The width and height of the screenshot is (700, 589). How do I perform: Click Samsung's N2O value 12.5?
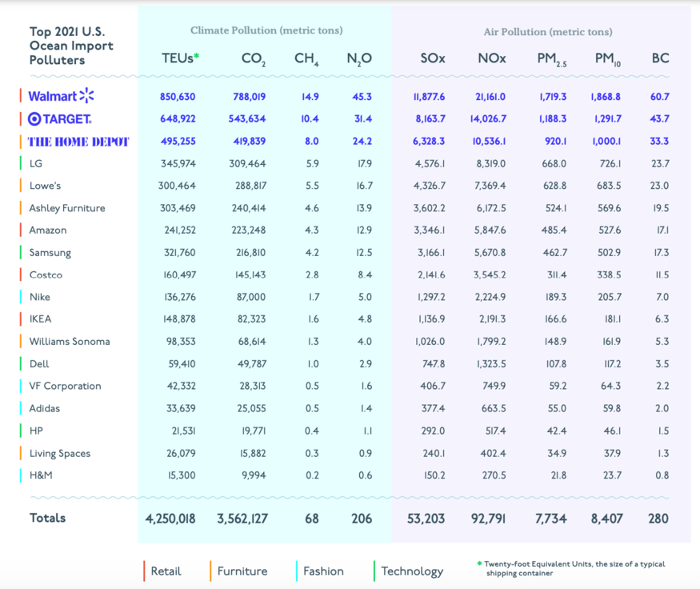[x=364, y=253]
